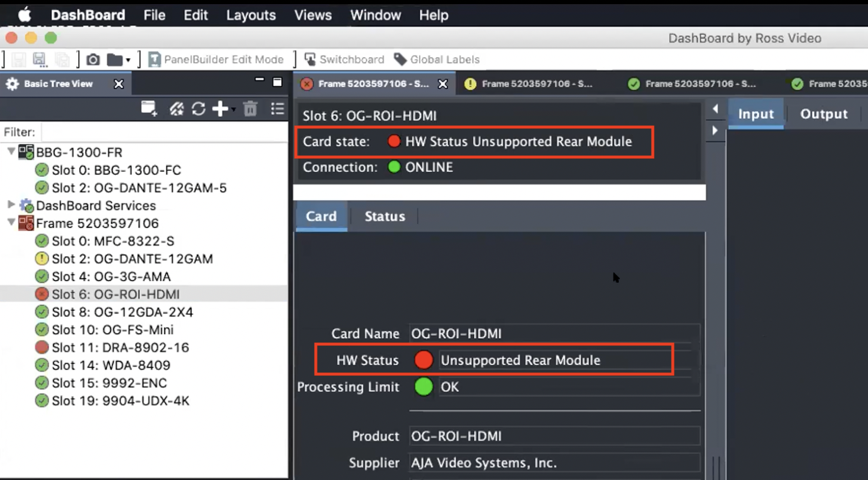Select Slot 2: OG-DANTE-12GAM-5
This screenshot has height=480, width=868.
[139, 188]
